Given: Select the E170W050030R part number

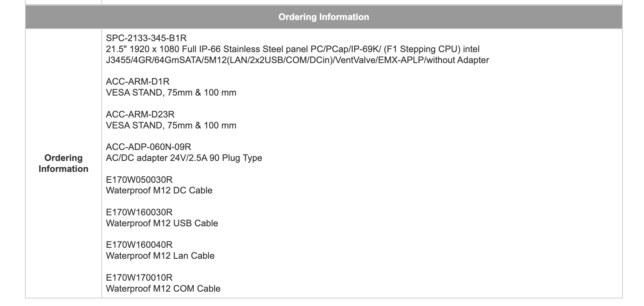Looking at the screenshot, I should point(139,180).
